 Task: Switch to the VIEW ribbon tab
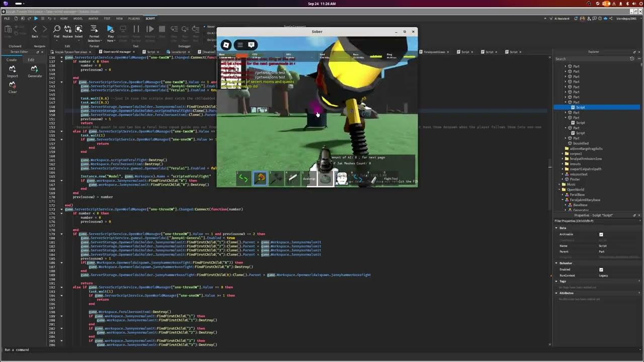click(x=119, y=19)
